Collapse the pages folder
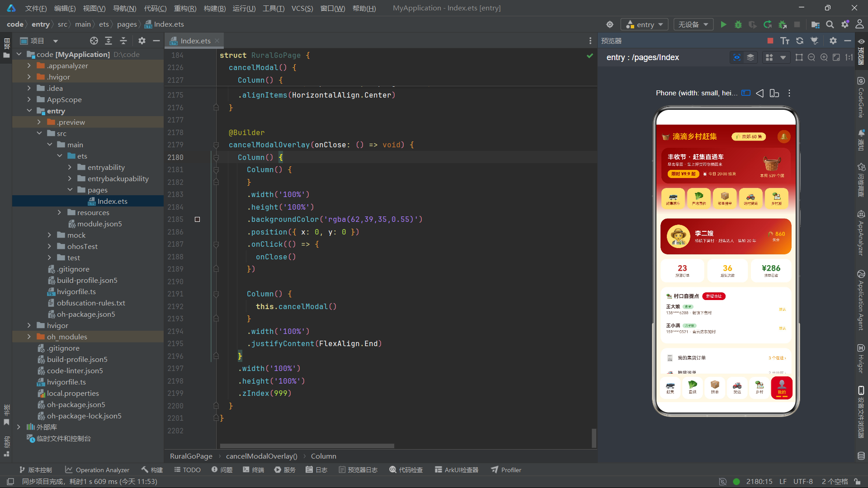Screen dimensions: 868x488 tap(70, 190)
